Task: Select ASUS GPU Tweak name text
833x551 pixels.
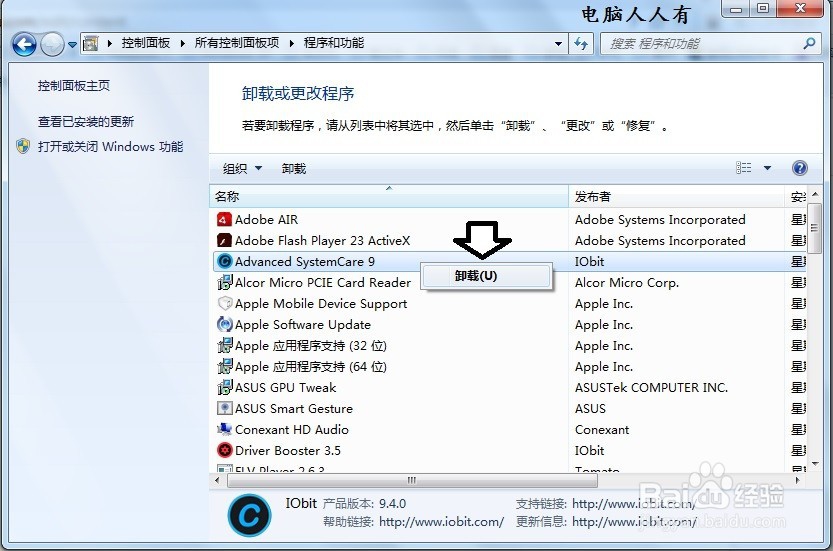Action: point(285,387)
